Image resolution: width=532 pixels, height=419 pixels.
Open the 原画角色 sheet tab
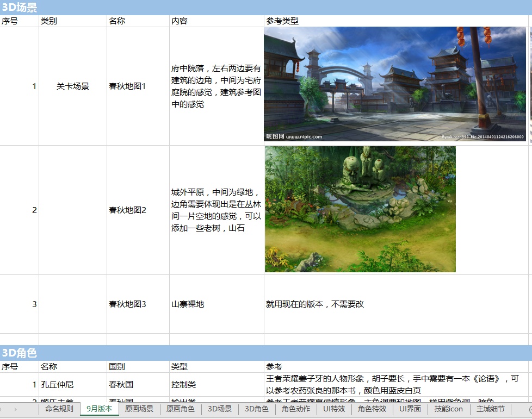click(181, 409)
